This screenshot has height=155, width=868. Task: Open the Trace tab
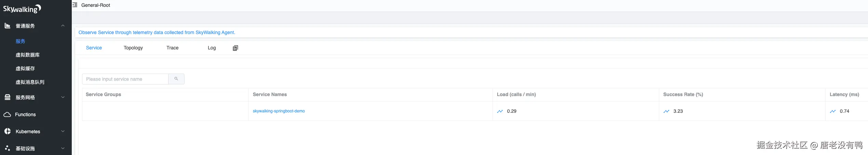(x=173, y=48)
